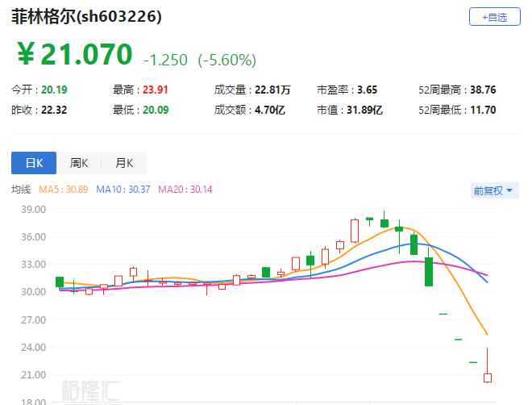
Task: Switch to the 日K daily chart tab
Action: click(33, 163)
